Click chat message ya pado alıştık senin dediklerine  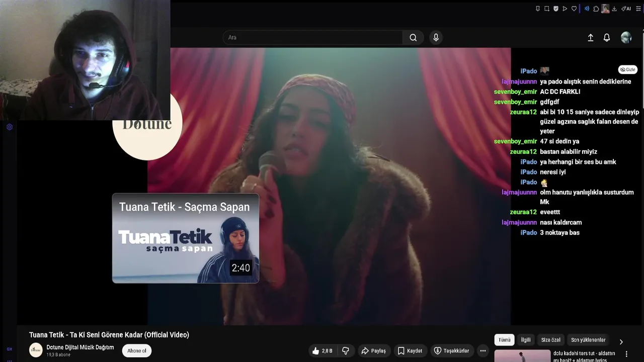coord(585,81)
